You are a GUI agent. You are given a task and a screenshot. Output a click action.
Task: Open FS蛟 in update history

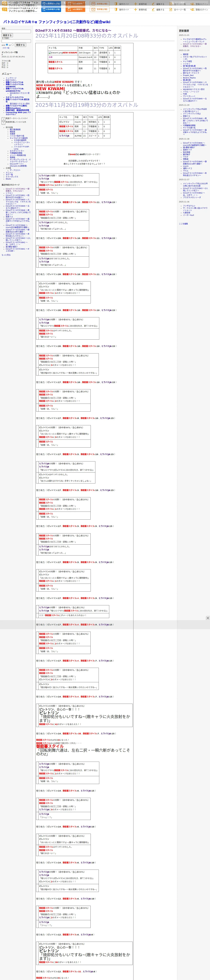185,94
